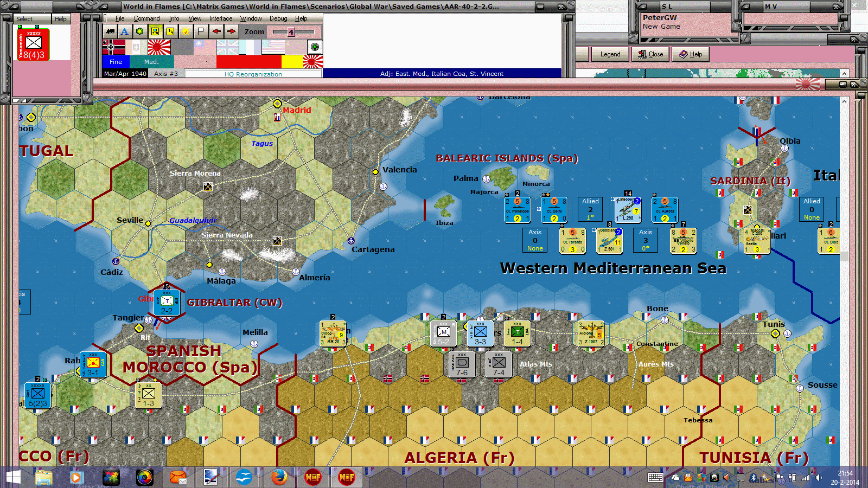The height and width of the screenshot is (488, 868).
Task: Open the railroad movement toolbar icon
Action: click(111, 31)
